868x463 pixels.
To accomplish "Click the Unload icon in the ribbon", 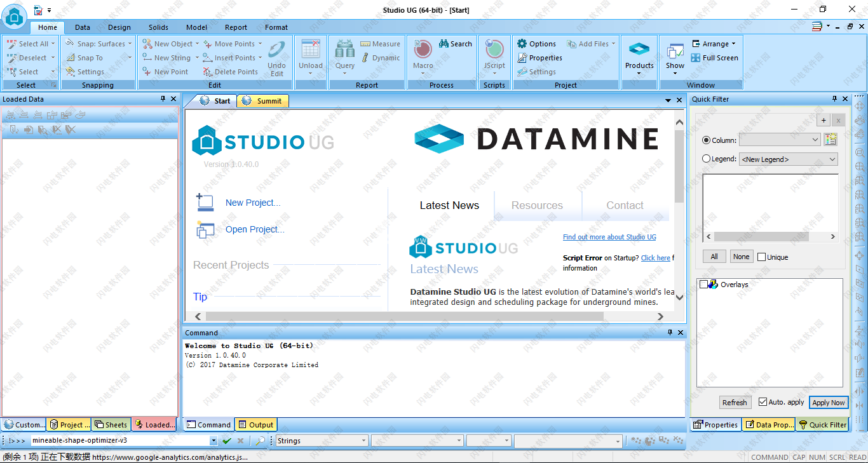I will pos(311,50).
